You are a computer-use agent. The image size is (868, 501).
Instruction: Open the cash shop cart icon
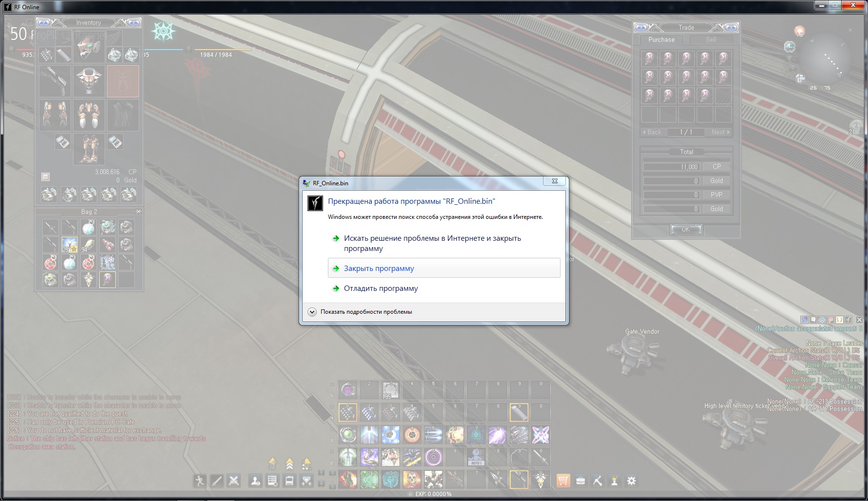(x=563, y=481)
